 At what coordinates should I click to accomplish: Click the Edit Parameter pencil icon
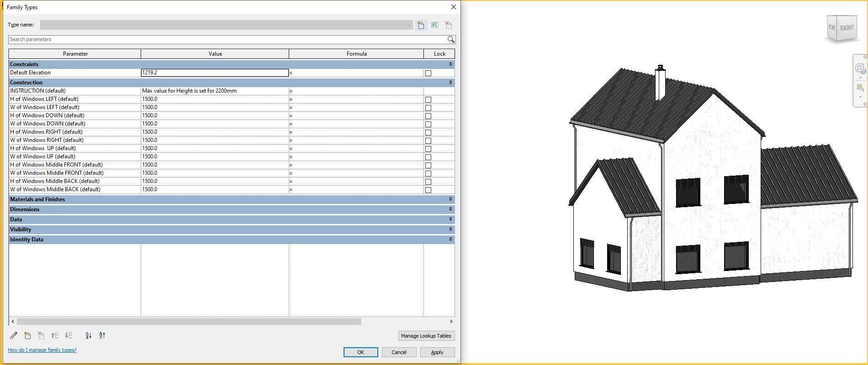click(14, 335)
